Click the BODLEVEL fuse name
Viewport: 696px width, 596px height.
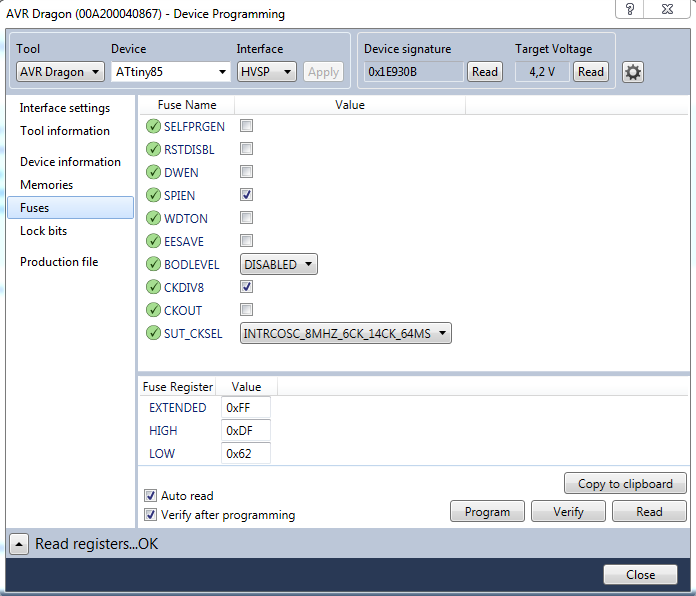coord(192,265)
